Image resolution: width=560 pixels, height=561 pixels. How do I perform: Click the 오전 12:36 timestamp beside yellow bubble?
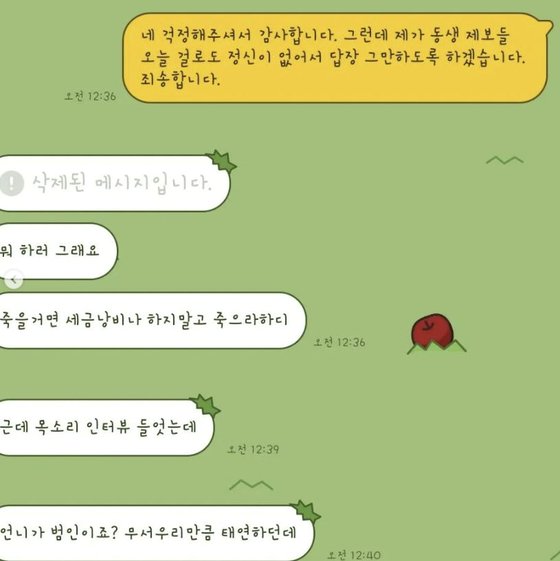(x=90, y=96)
